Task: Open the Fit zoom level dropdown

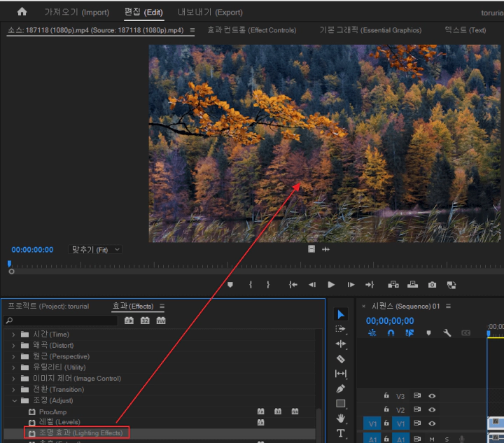Action: pos(95,250)
